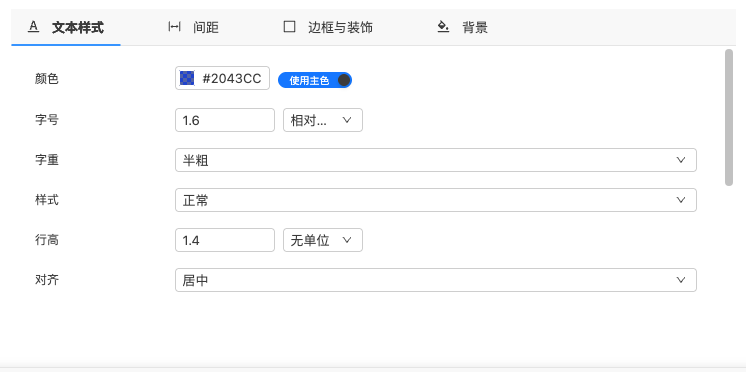This screenshot has height=372, width=746.
Task: Switch to the 文本样式 tab
Action: [66, 27]
